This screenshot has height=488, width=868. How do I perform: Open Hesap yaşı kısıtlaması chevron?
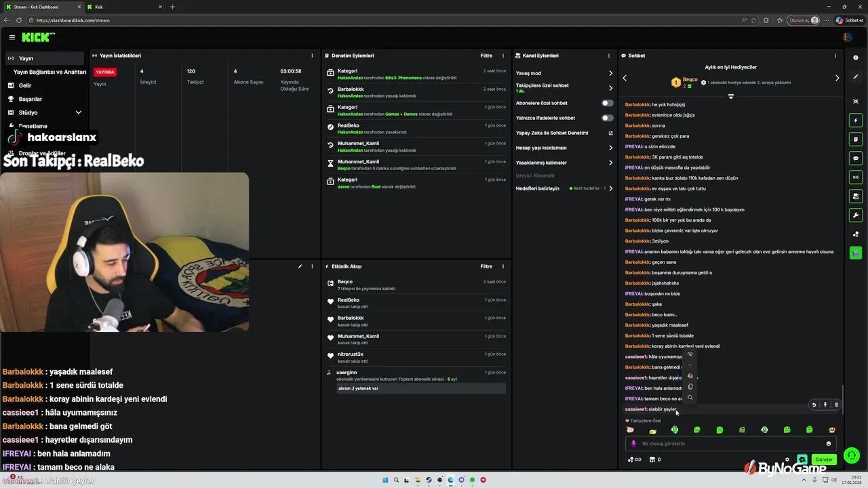click(610, 148)
